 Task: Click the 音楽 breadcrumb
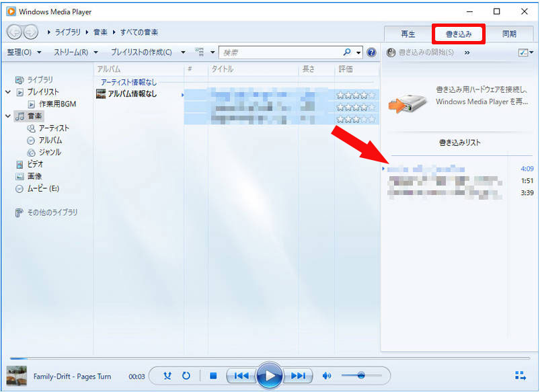(100, 32)
